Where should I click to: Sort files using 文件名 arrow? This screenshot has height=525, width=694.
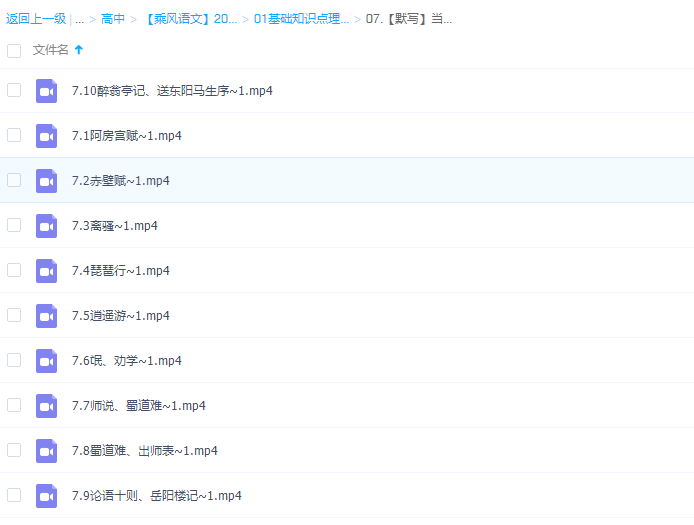pos(79,50)
